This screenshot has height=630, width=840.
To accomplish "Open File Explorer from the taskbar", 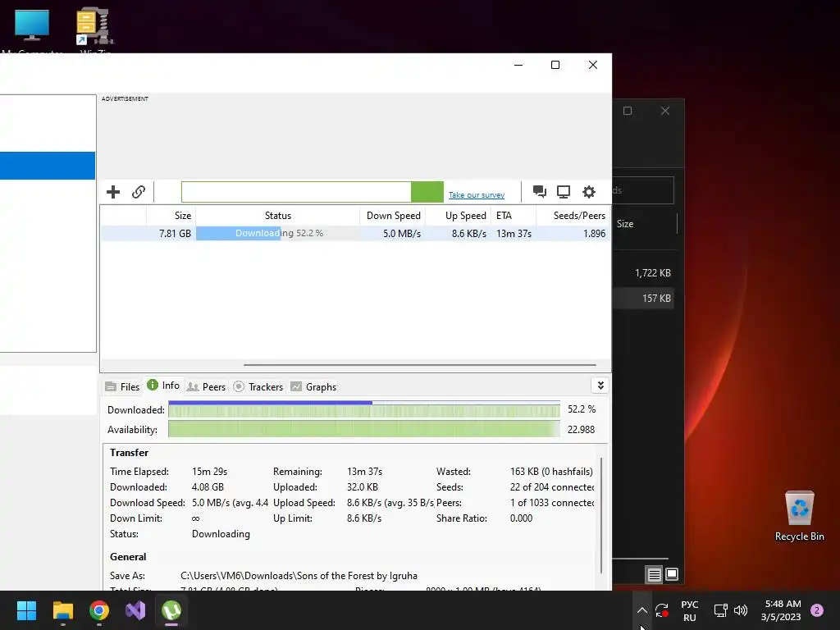I will (62, 610).
